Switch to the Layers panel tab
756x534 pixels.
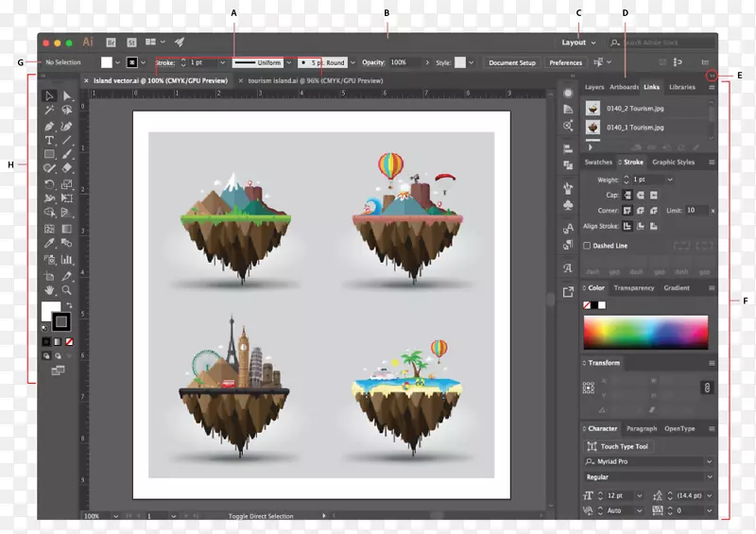tap(594, 87)
